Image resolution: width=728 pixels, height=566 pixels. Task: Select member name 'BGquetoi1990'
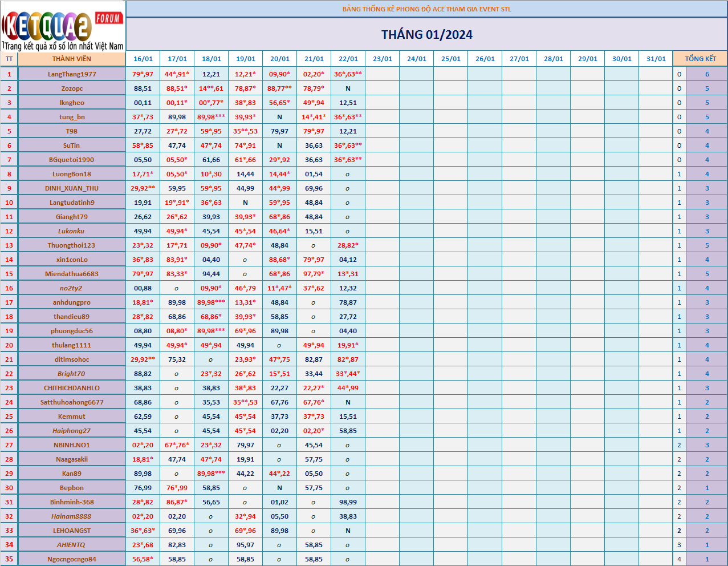click(72, 160)
